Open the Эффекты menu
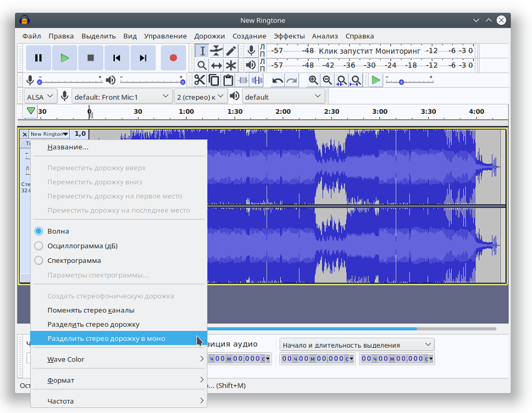 coord(289,36)
